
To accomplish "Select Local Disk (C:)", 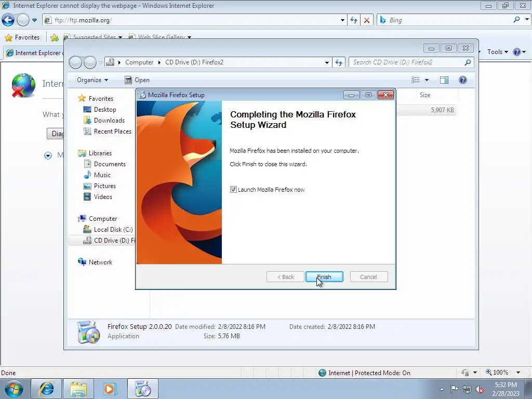I will tap(113, 230).
